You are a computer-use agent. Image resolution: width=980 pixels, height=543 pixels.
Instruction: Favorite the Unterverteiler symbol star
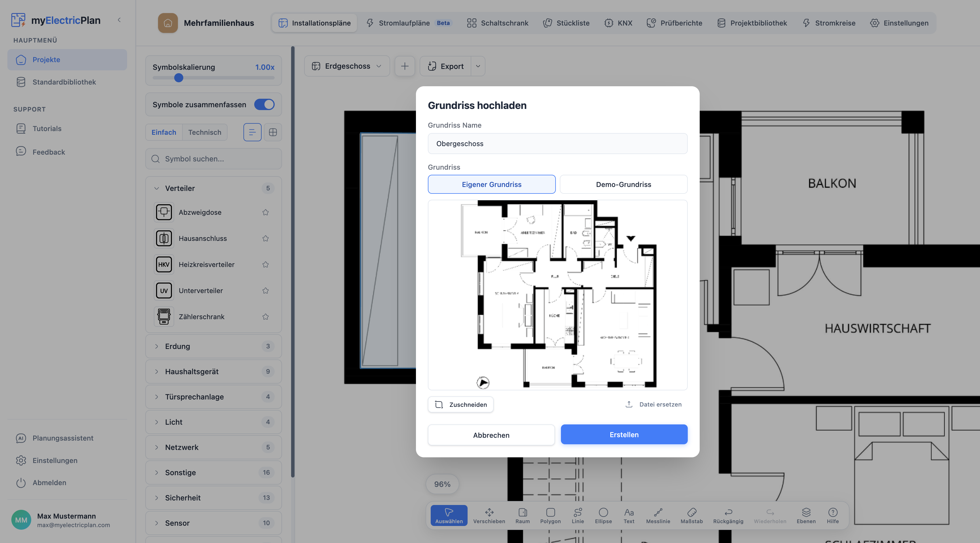(x=266, y=291)
